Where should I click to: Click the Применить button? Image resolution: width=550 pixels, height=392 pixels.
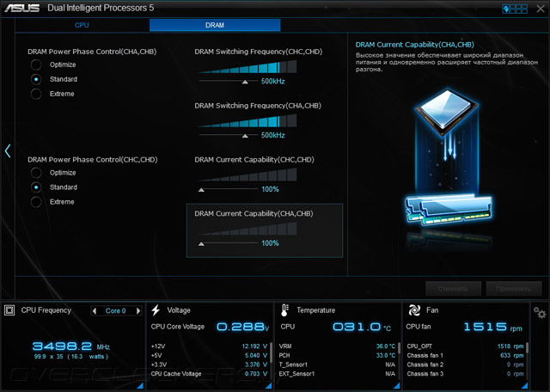coord(514,289)
